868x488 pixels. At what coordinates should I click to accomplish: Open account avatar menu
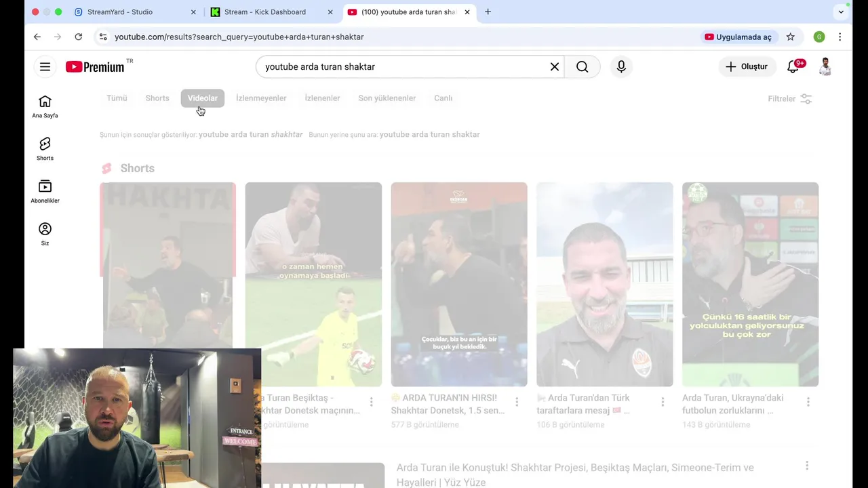pyautogui.click(x=825, y=66)
